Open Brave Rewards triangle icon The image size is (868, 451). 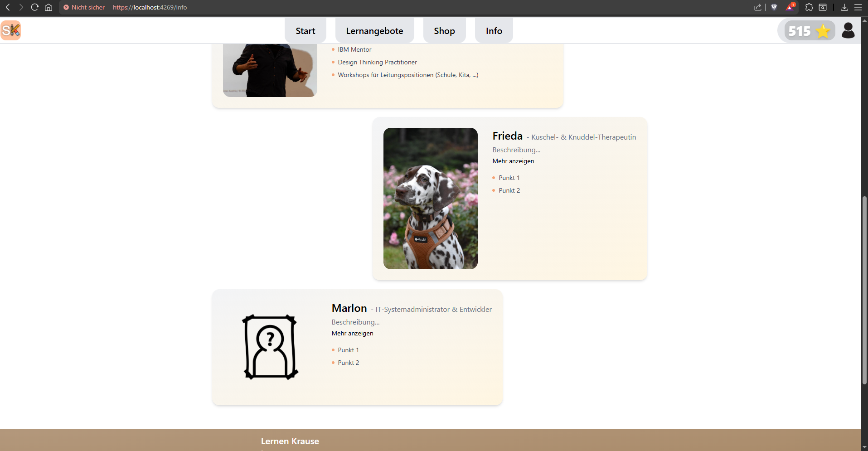[x=790, y=7]
